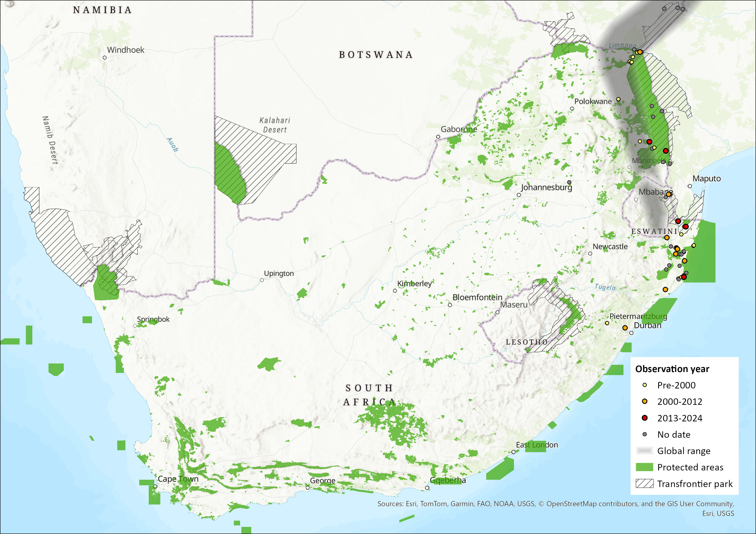Click the map data sources attribution text
This screenshot has width=756, height=534.
pyautogui.click(x=556, y=504)
